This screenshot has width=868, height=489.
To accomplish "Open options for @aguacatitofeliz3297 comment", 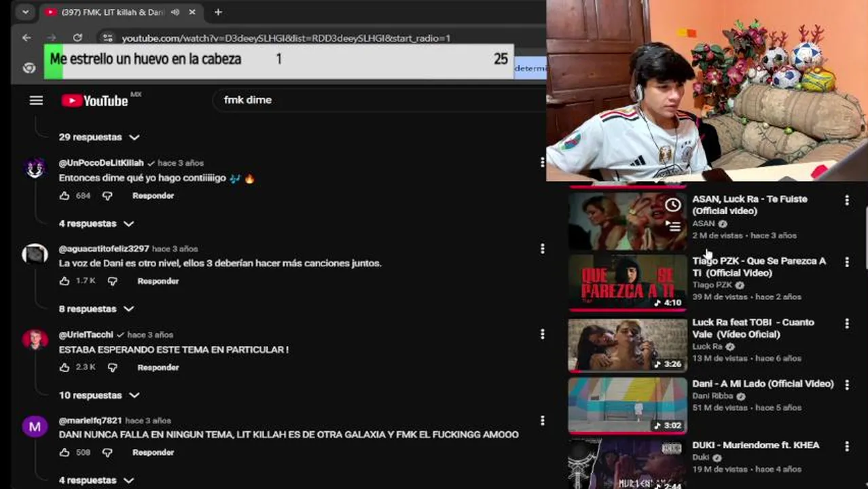I will point(542,249).
